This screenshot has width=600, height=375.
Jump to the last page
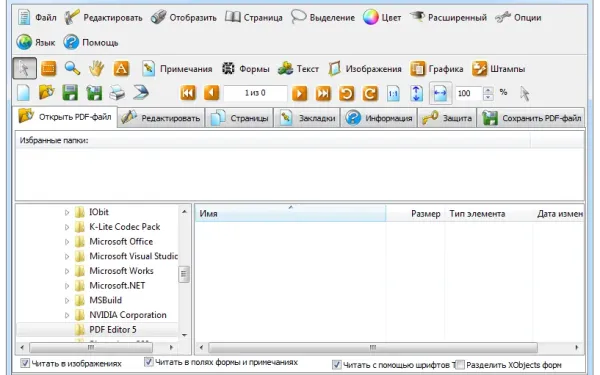tap(323, 93)
